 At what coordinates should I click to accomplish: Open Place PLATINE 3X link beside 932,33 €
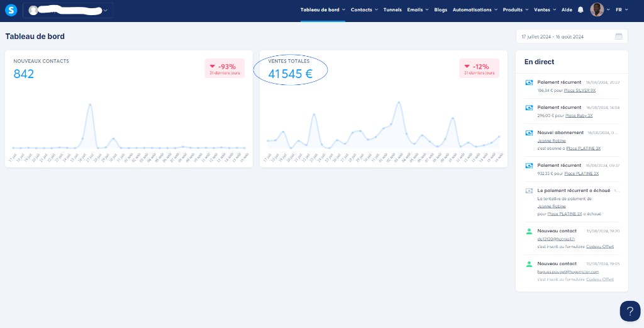(x=581, y=174)
